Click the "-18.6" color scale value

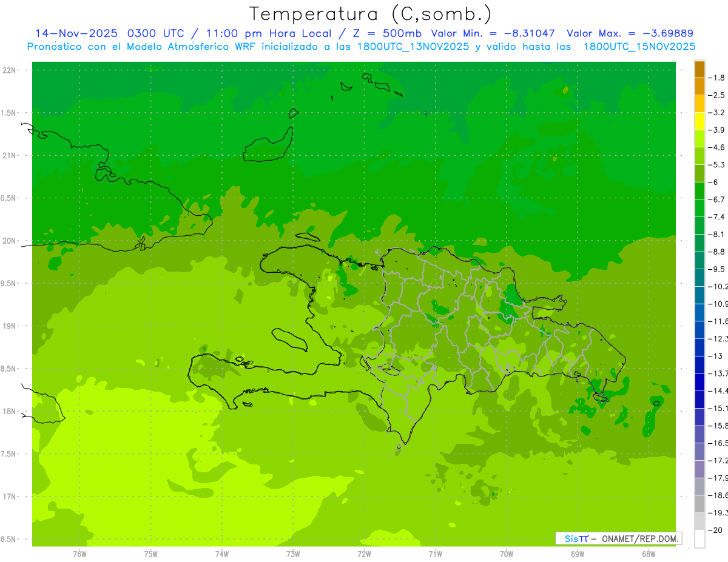click(x=718, y=495)
